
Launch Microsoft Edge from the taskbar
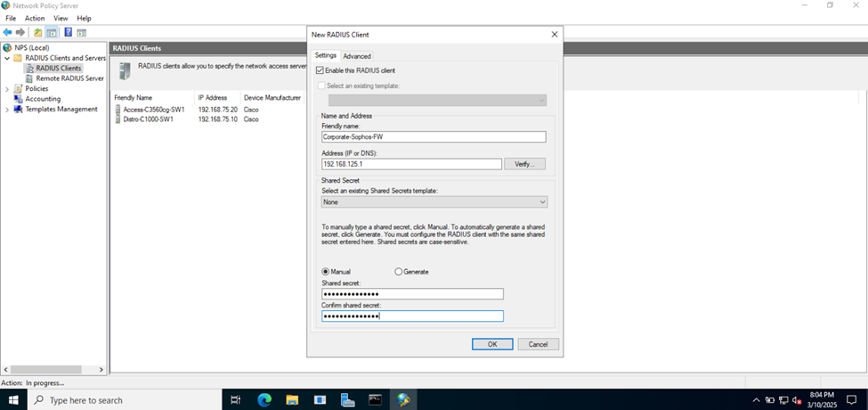pos(264,399)
